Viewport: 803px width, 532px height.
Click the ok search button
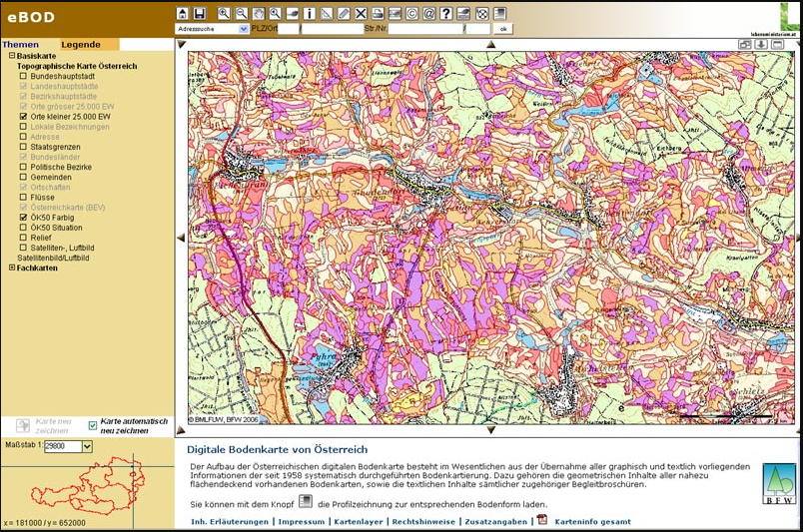point(503,29)
